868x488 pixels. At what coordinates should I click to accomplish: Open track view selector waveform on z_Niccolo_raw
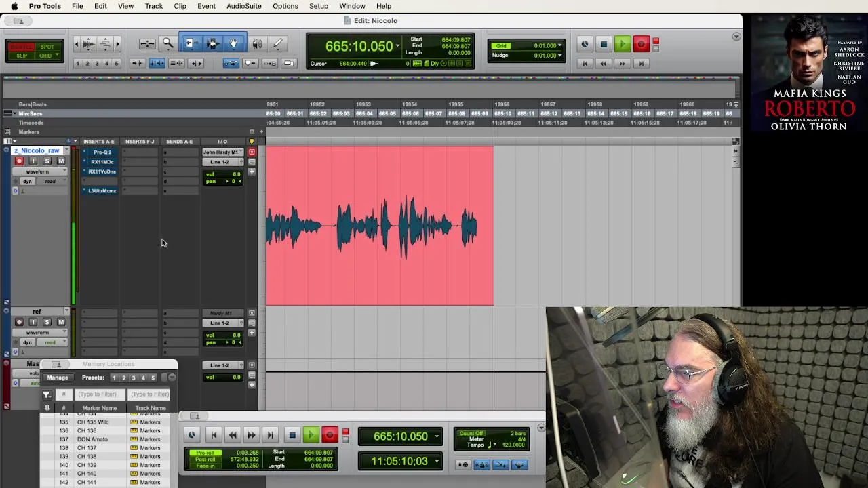point(39,171)
